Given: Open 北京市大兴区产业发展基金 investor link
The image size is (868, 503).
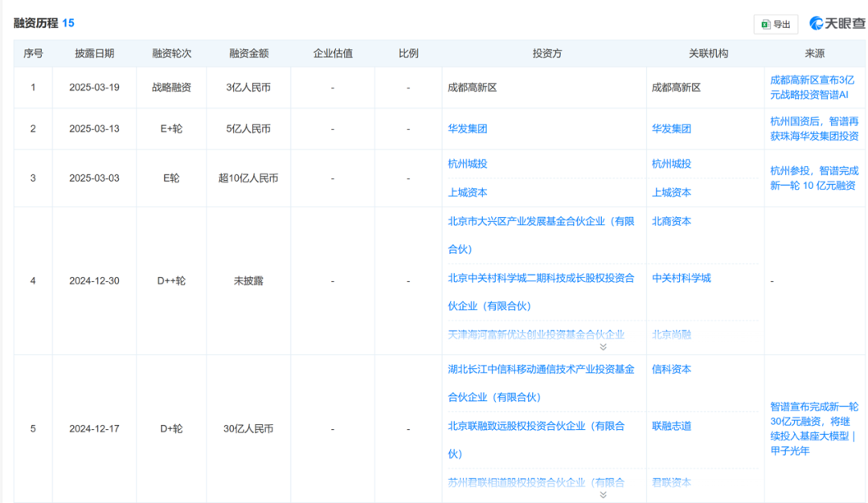Looking at the screenshot, I should (x=540, y=221).
